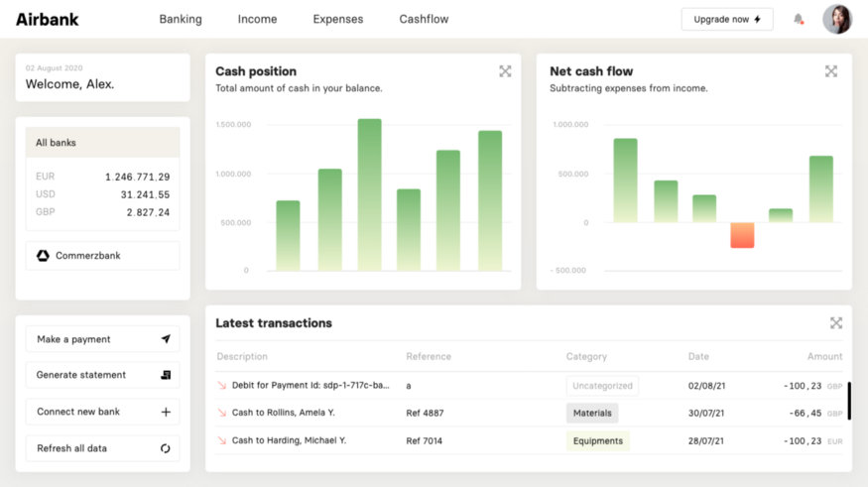The image size is (868, 487).
Task: Click the lightning bolt in Upgrade now
Action: tap(757, 20)
